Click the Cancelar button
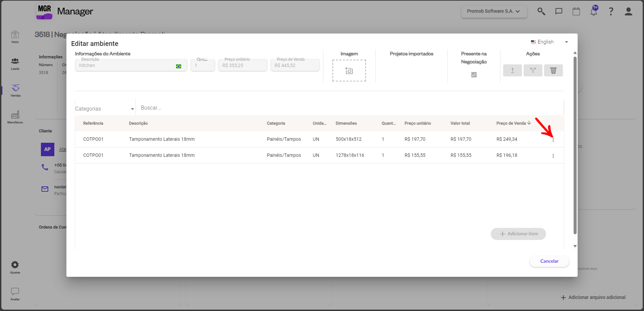 [x=549, y=261]
